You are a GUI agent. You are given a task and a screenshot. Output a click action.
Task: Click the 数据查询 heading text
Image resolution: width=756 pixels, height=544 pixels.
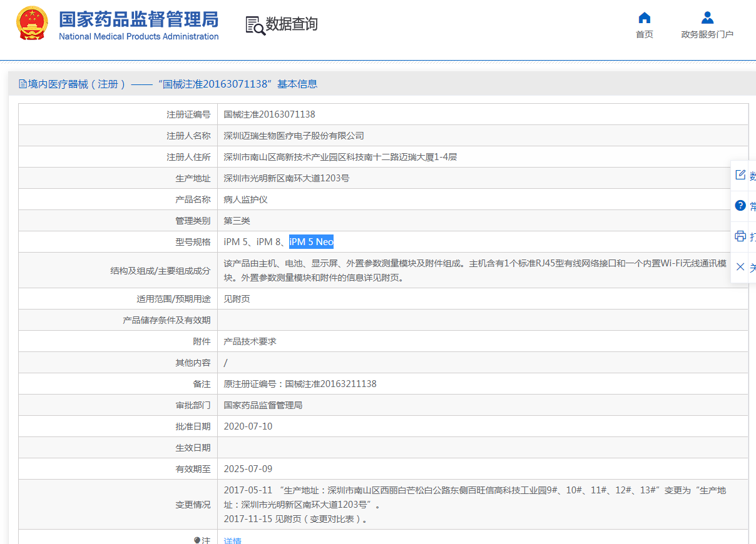[292, 24]
